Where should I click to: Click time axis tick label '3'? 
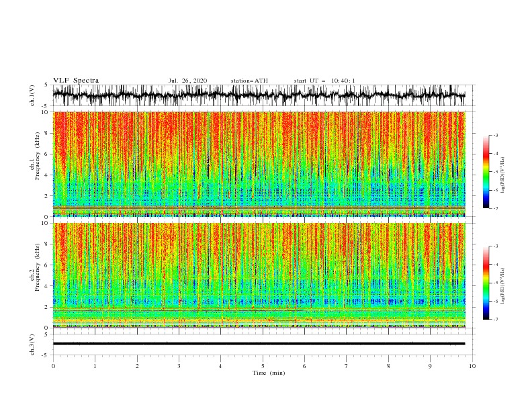(x=179, y=366)
